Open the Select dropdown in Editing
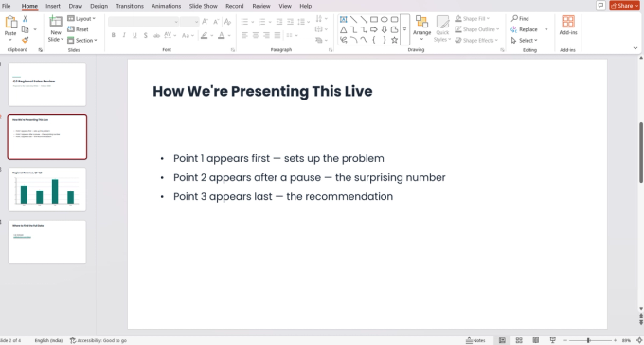Viewport: 644px width, 345px height. (x=524, y=41)
